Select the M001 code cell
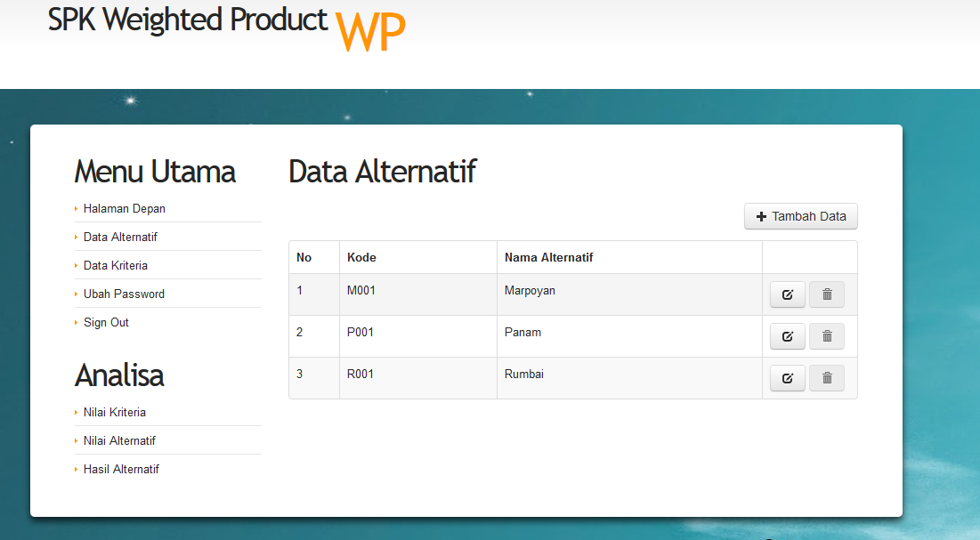Screen dimensions: 980x540 360,290
